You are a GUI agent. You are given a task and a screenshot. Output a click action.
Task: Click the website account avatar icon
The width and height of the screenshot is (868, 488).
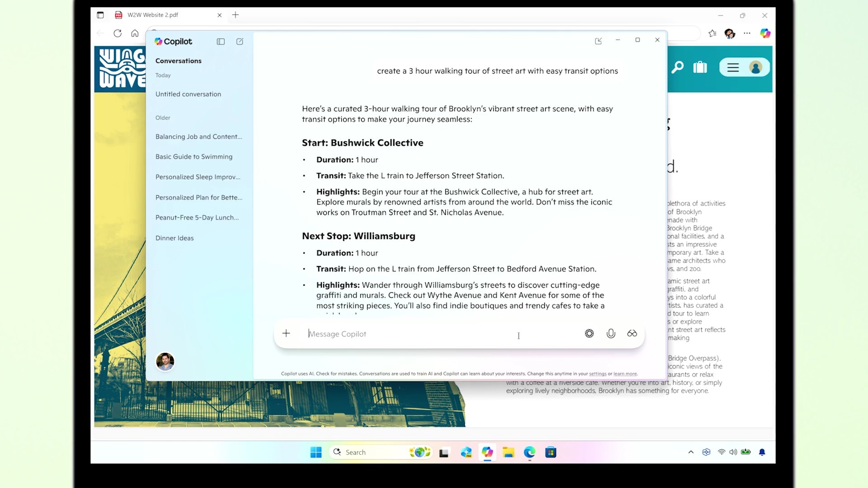tap(755, 67)
